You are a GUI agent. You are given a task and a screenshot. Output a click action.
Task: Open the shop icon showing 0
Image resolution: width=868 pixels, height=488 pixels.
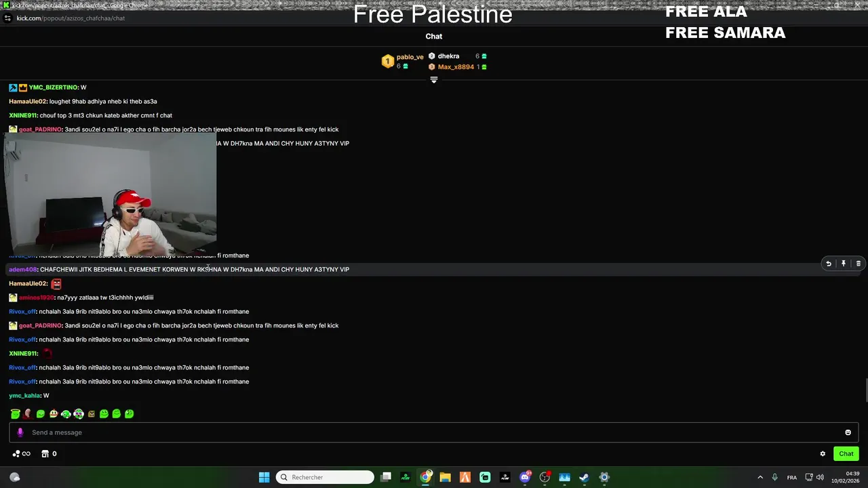(x=49, y=454)
